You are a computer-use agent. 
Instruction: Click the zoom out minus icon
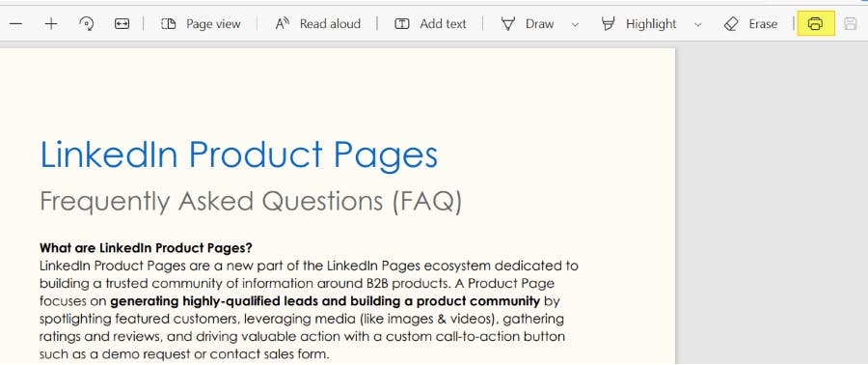(16, 24)
